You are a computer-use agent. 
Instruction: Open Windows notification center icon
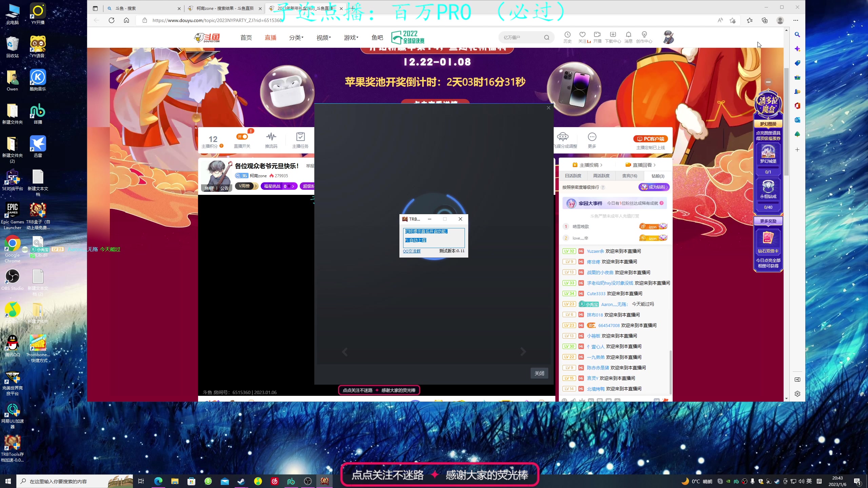857,481
